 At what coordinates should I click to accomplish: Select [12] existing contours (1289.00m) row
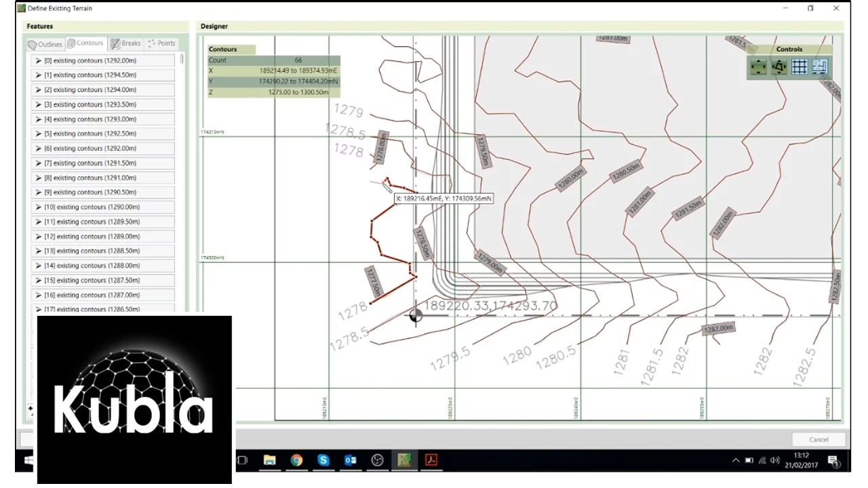[x=102, y=237]
